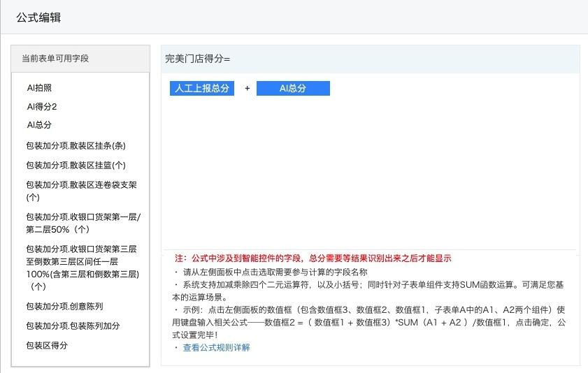
Task: Click AI总分 in the field list
Action: point(39,125)
